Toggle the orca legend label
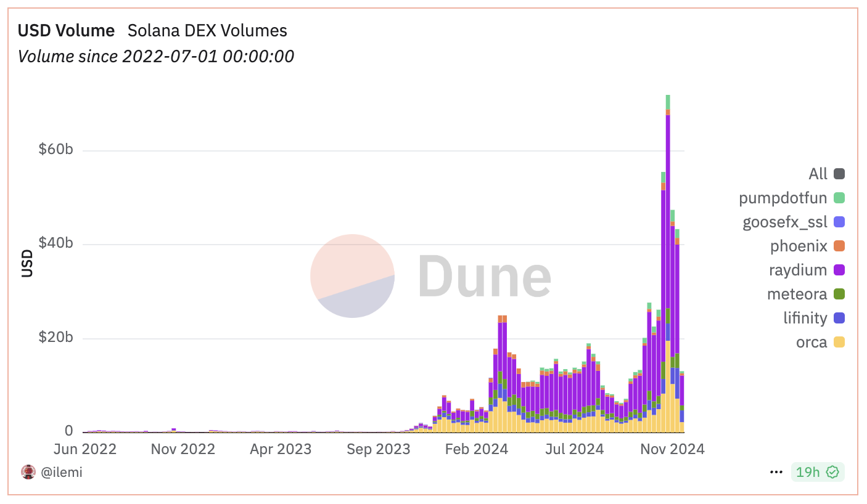 point(810,341)
